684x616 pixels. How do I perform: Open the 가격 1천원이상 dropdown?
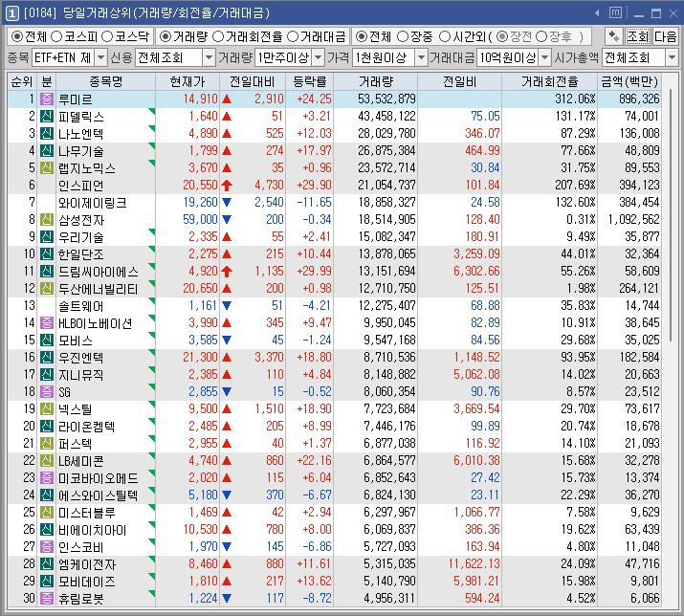coord(421,57)
